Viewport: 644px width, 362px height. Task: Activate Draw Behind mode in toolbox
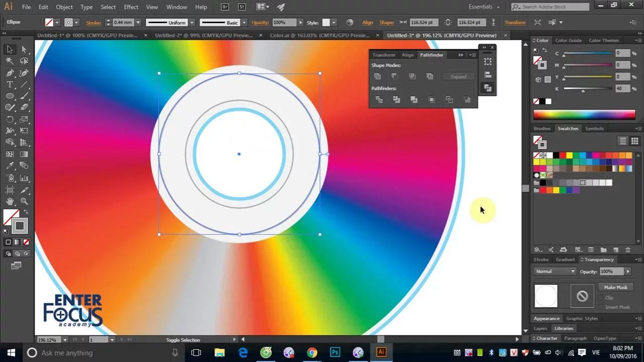click(x=17, y=254)
